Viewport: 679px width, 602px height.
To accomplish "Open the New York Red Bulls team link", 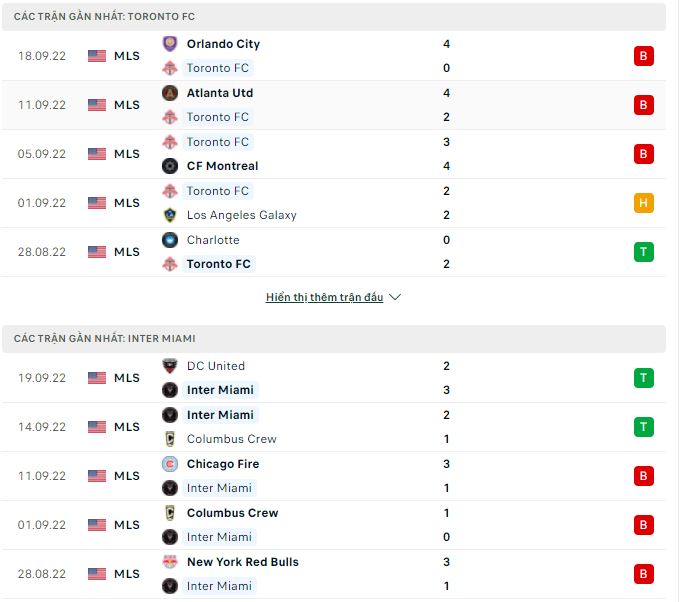I will [242, 562].
